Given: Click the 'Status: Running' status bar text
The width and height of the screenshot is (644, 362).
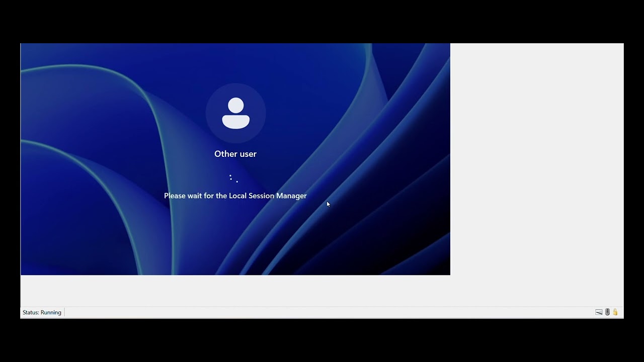Looking at the screenshot, I should (x=42, y=312).
